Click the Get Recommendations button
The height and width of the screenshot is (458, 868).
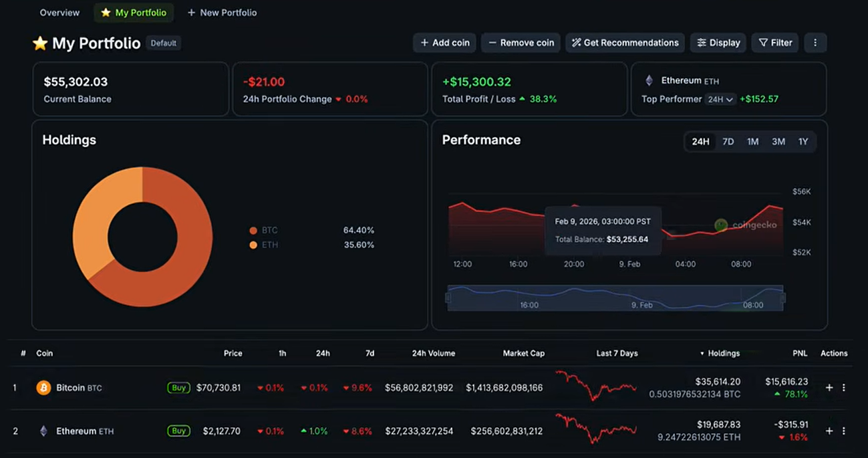[x=624, y=42]
